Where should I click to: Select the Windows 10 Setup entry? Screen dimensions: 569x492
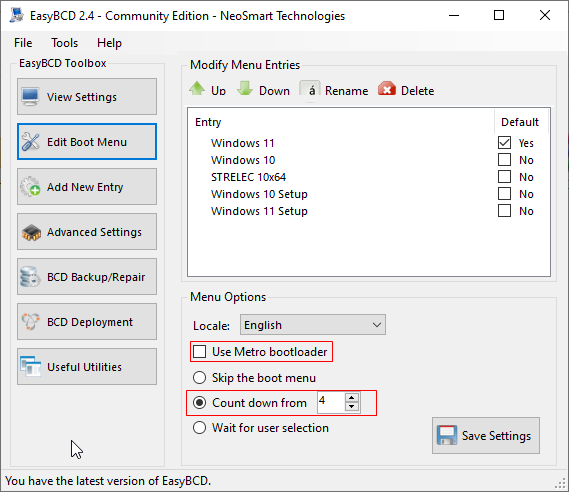(x=259, y=194)
